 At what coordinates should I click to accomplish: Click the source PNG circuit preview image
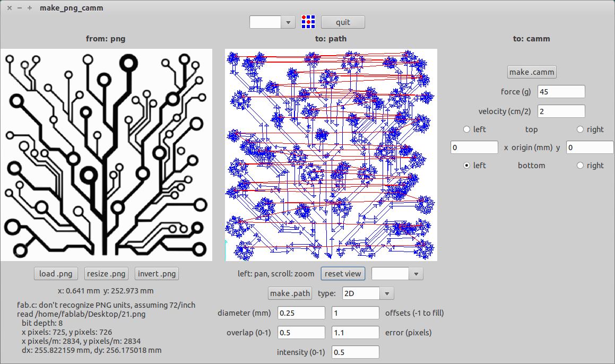click(106, 155)
